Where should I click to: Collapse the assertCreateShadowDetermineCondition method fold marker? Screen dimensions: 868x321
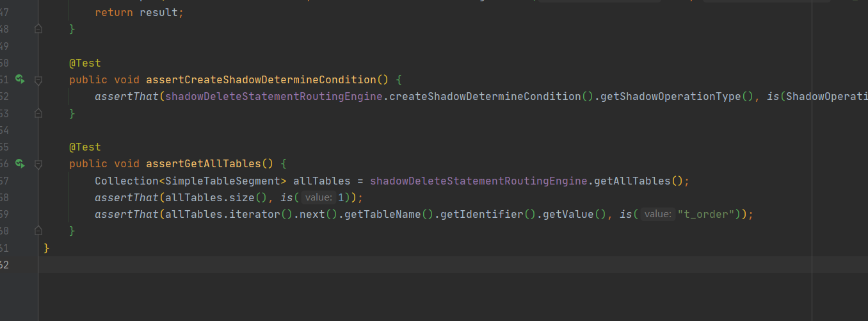click(x=38, y=80)
